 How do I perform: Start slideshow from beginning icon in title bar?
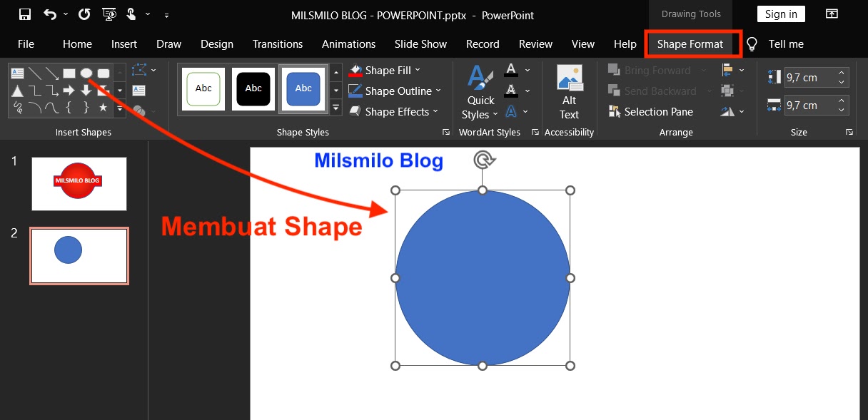point(109,14)
